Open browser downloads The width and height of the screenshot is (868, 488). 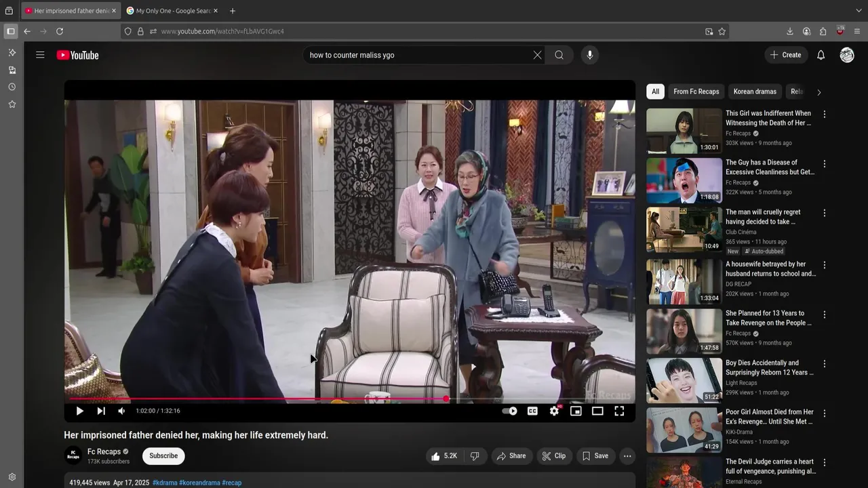[x=790, y=31]
